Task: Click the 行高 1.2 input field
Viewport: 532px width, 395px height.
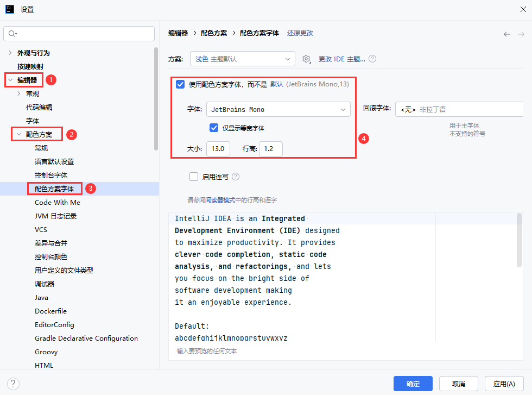Action: 270,149
